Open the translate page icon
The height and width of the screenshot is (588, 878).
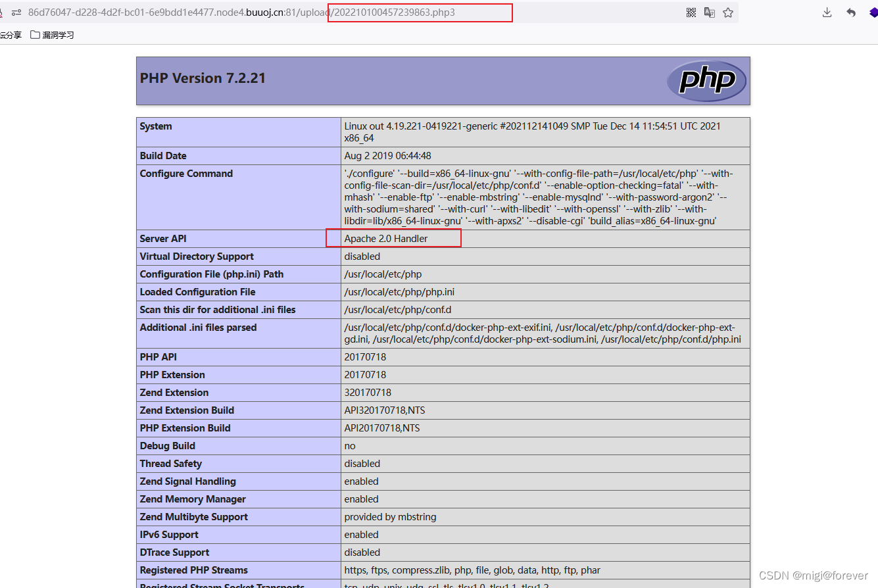710,12
